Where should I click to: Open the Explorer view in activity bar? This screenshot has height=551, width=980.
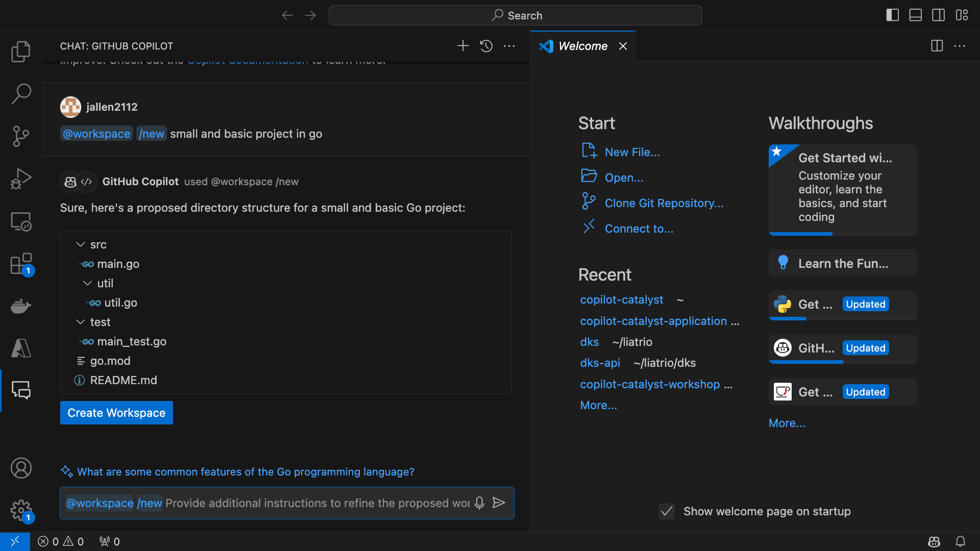21,52
